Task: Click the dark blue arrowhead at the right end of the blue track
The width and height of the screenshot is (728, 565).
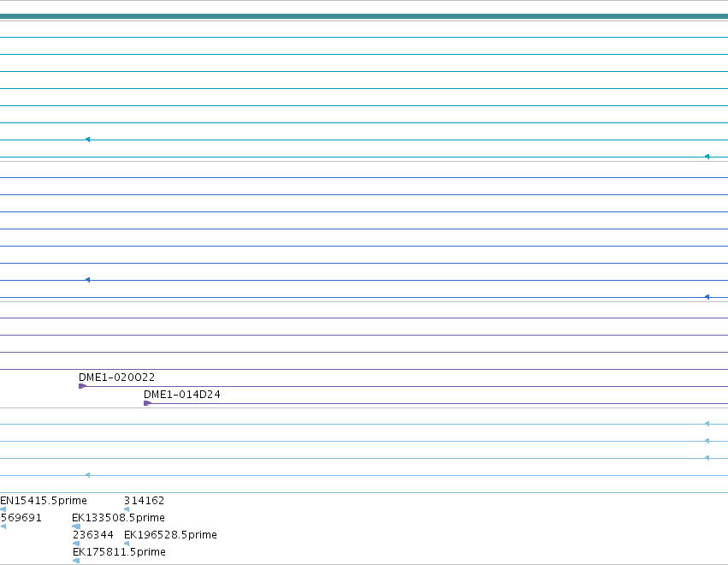Action: (707, 297)
